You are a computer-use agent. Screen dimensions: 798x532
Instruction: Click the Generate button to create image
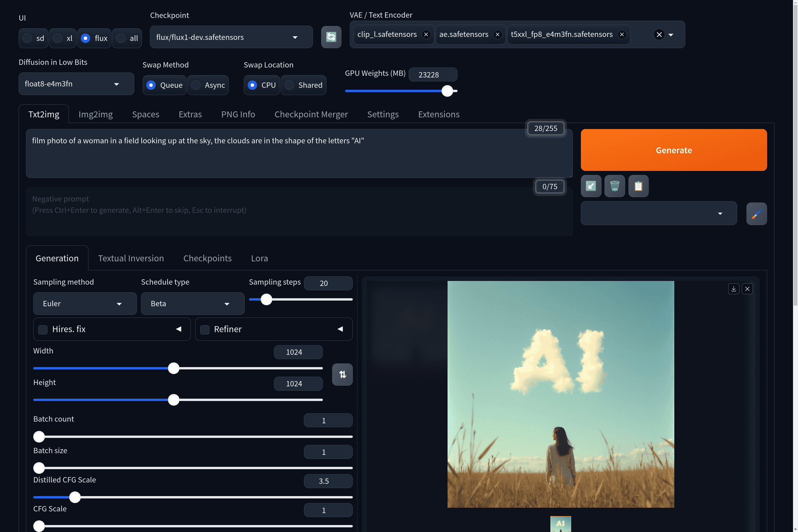coord(674,150)
